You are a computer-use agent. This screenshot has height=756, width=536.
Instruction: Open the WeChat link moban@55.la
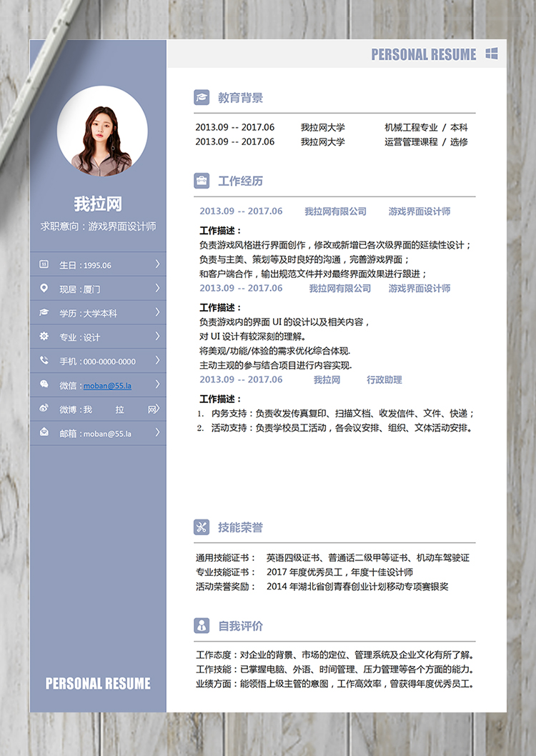pos(107,386)
